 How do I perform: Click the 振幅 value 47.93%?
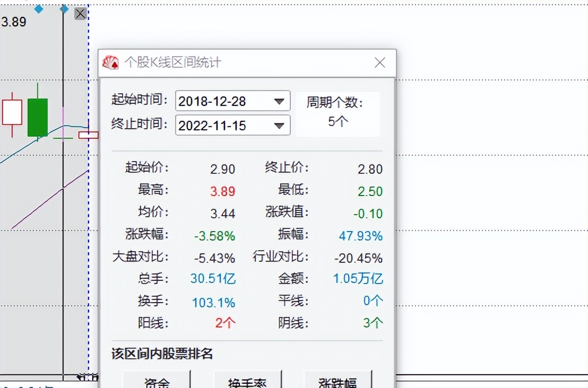click(x=360, y=236)
